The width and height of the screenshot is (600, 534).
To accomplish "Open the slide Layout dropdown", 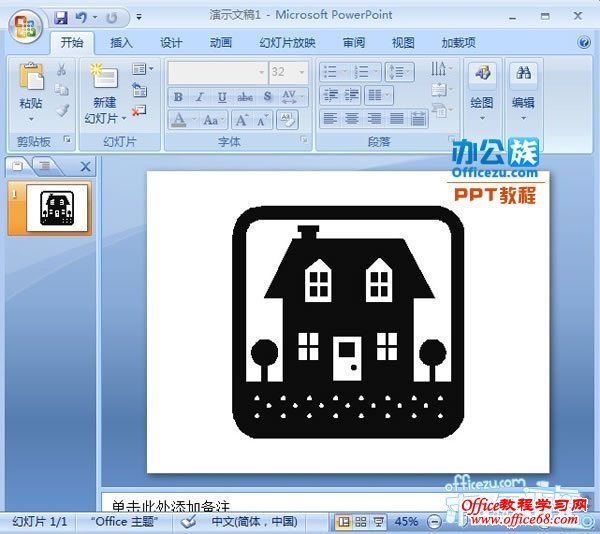I will pos(142,69).
